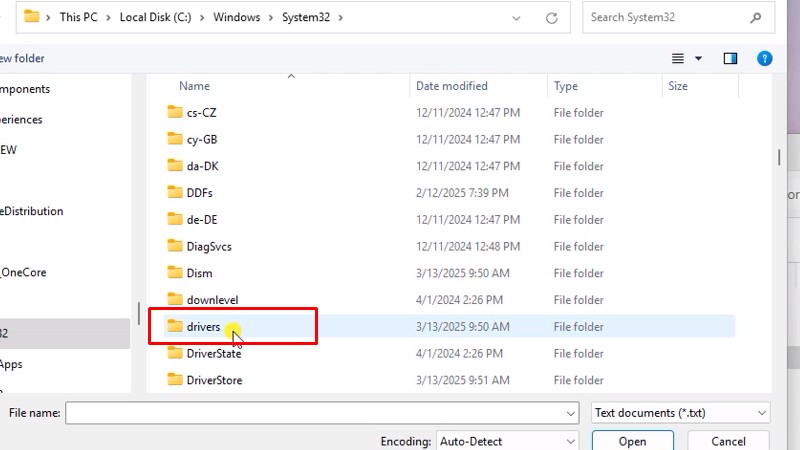The image size is (800, 450).
Task: Click the search magnifier icon
Action: 753,17
